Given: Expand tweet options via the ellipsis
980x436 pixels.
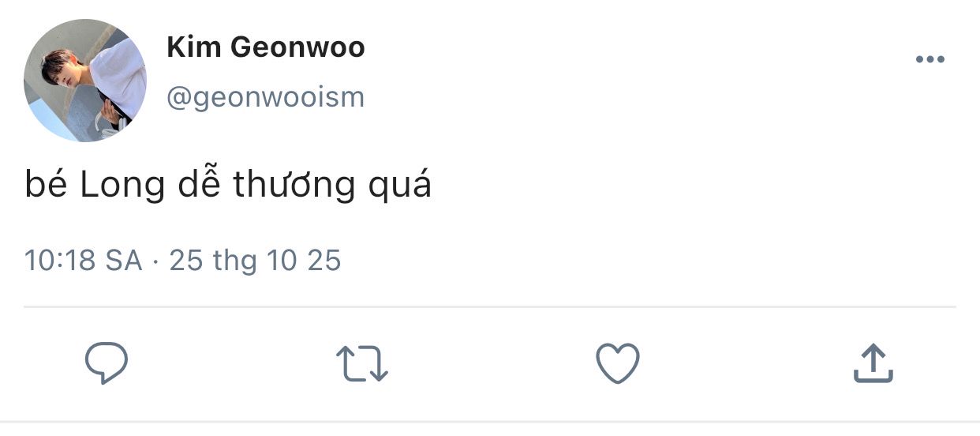Looking at the screenshot, I should (930, 60).
